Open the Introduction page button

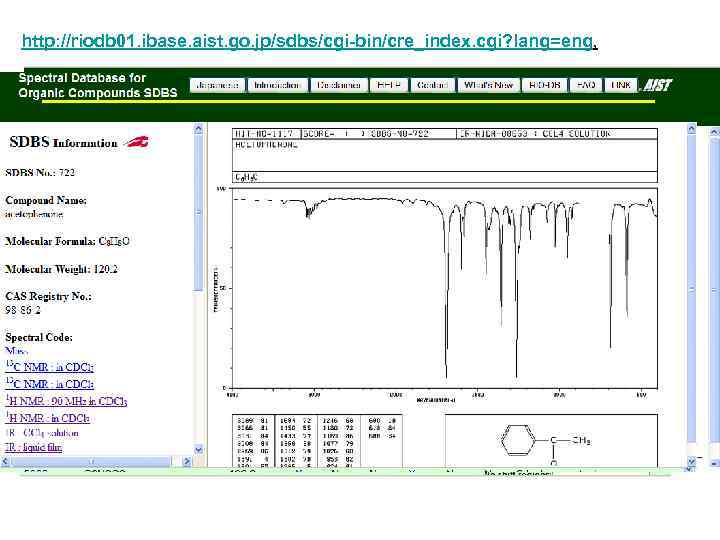point(277,85)
